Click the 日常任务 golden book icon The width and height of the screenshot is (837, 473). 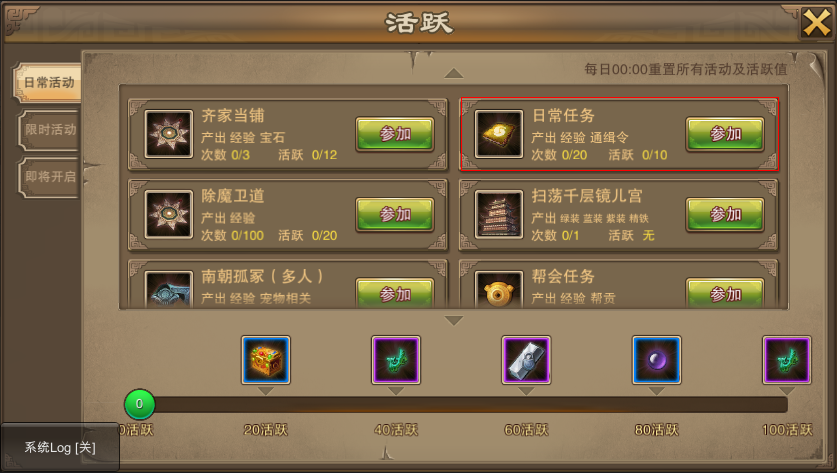tap(499, 134)
